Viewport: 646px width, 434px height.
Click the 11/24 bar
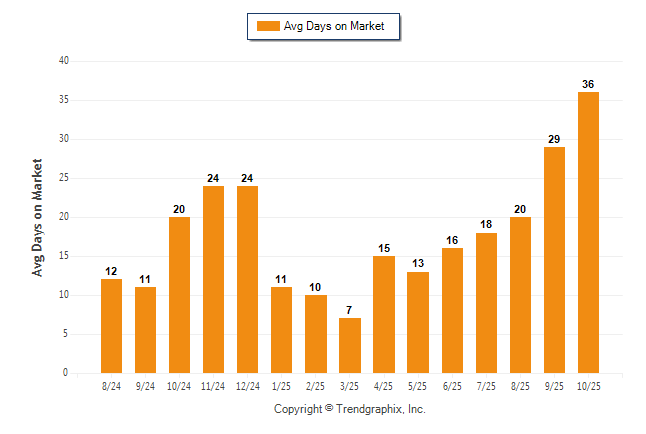click(214, 279)
